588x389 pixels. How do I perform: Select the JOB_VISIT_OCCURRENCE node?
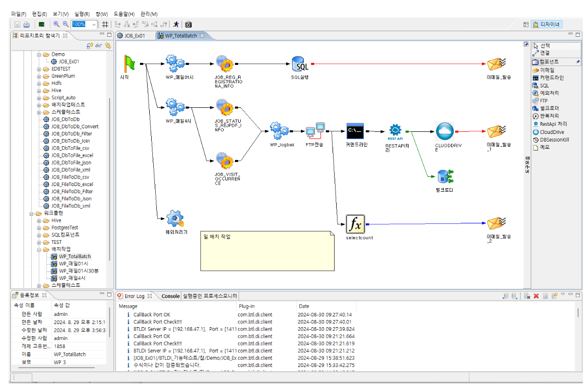click(225, 162)
